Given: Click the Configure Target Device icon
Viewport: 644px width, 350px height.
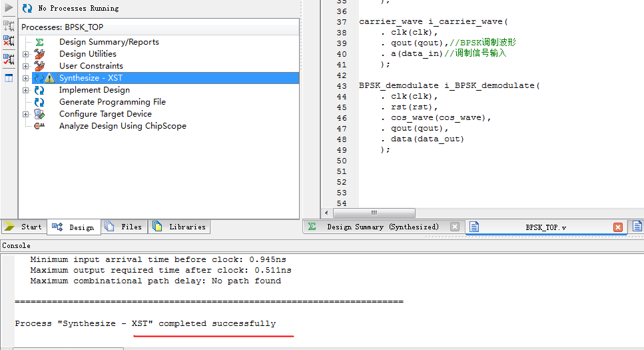Looking at the screenshot, I should [39, 114].
